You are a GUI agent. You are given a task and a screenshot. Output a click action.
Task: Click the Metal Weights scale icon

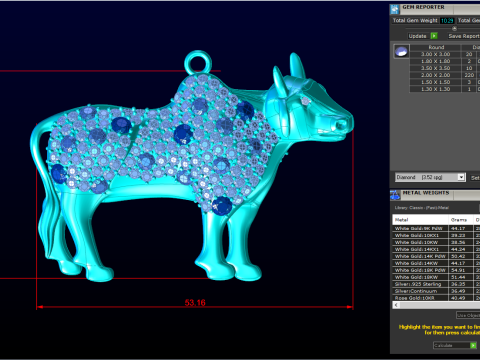(395, 195)
